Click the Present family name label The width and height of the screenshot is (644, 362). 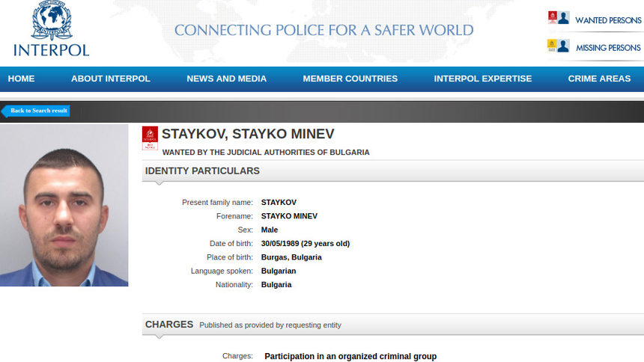[x=217, y=203]
